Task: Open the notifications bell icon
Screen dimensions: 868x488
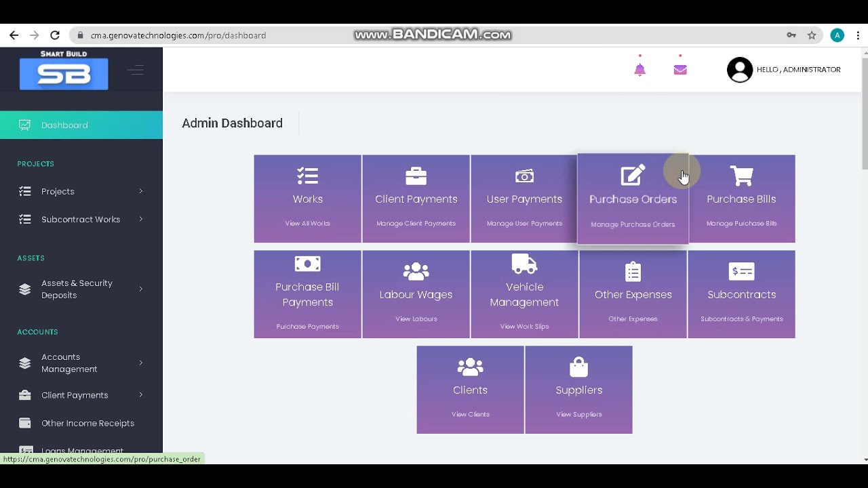Action: pyautogui.click(x=639, y=70)
